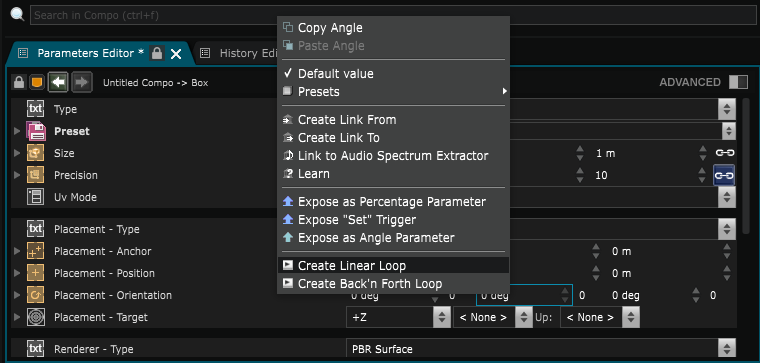
Task: Click the Search in Compo field
Action: point(393,15)
